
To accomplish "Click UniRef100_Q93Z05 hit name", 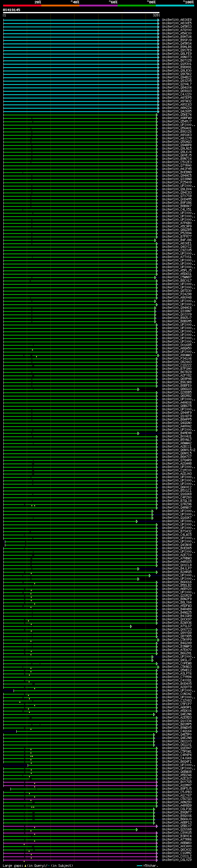I will [177, 81].
